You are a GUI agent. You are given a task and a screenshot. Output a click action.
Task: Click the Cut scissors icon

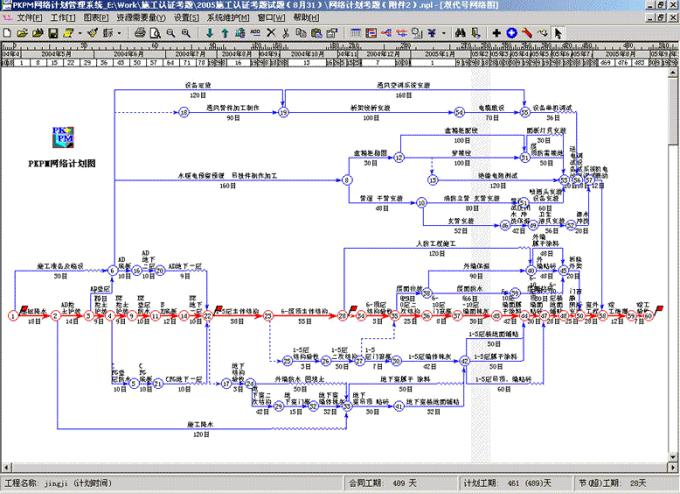[x=286, y=33]
